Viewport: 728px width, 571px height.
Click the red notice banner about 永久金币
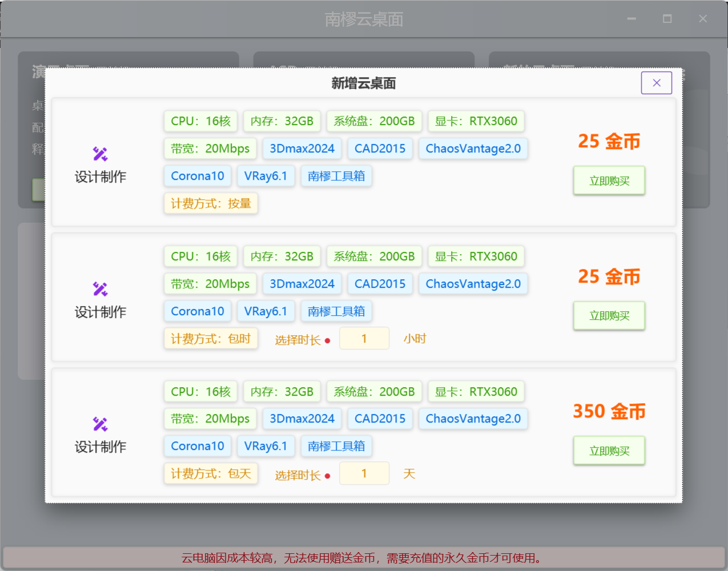pos(363,558)
